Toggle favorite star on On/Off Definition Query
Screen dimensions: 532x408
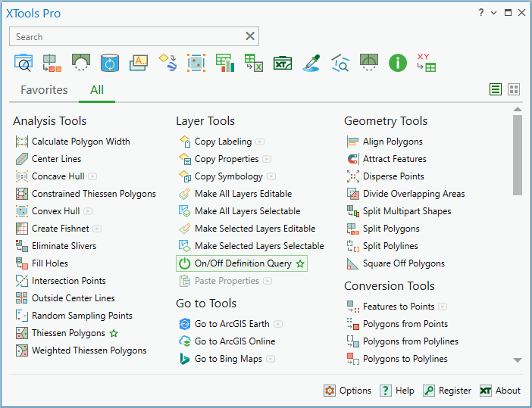pyautogui.click(x=300, y=263)
